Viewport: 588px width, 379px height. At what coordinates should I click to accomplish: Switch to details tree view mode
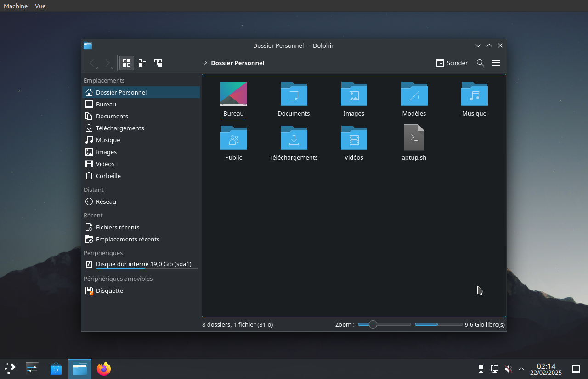[x=158, y=63]
